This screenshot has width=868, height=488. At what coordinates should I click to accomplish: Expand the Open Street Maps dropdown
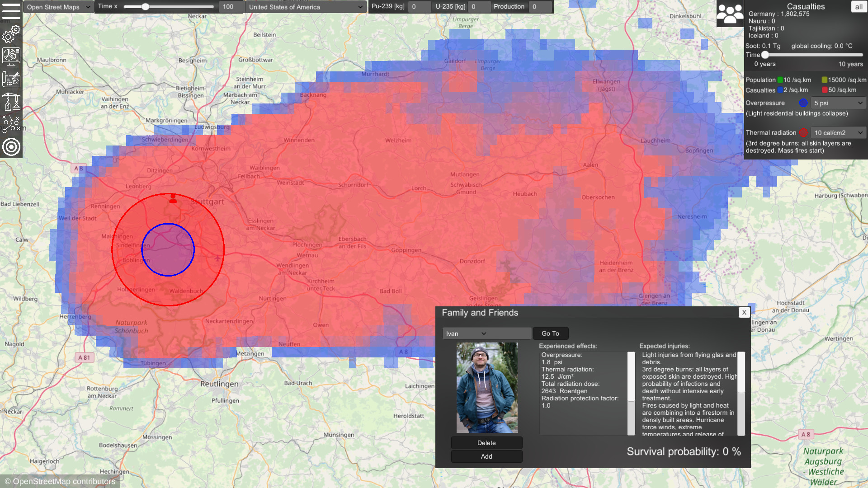[x=58, y=7]
